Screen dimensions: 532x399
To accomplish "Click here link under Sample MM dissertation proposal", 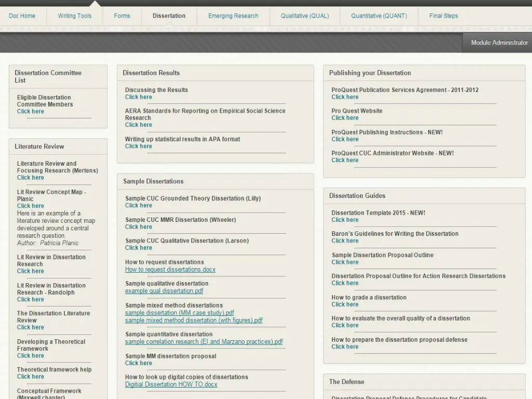I will click(x=138, y=363).
